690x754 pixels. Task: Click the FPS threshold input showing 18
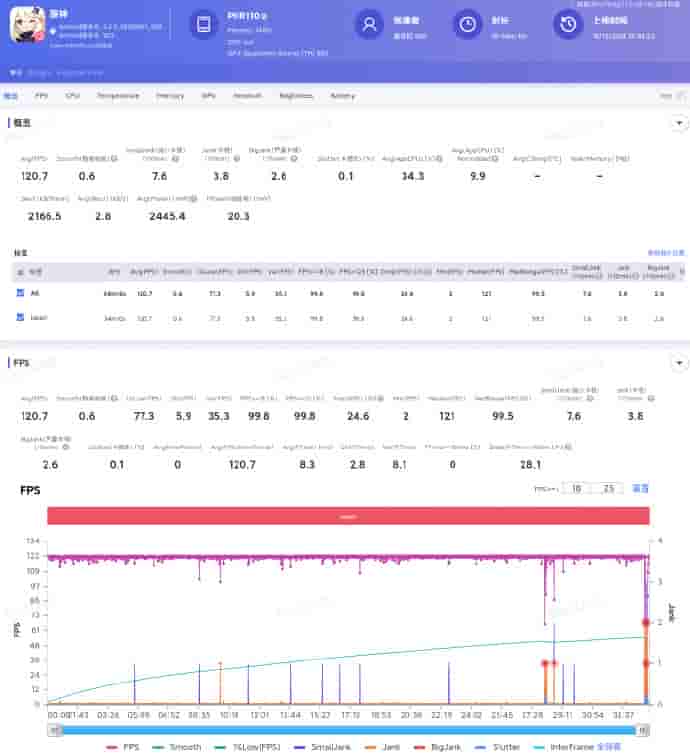click(575, 489)
